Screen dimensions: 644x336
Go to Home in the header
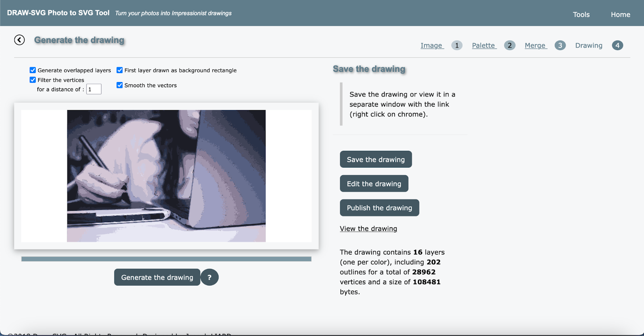click(x=620, y=14)
